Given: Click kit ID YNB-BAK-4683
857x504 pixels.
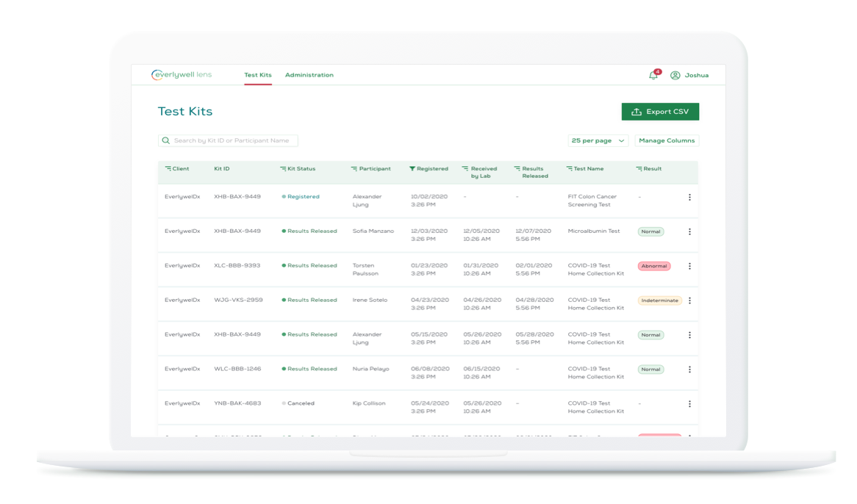Looking at the screenshot, I should pos(237,403).
